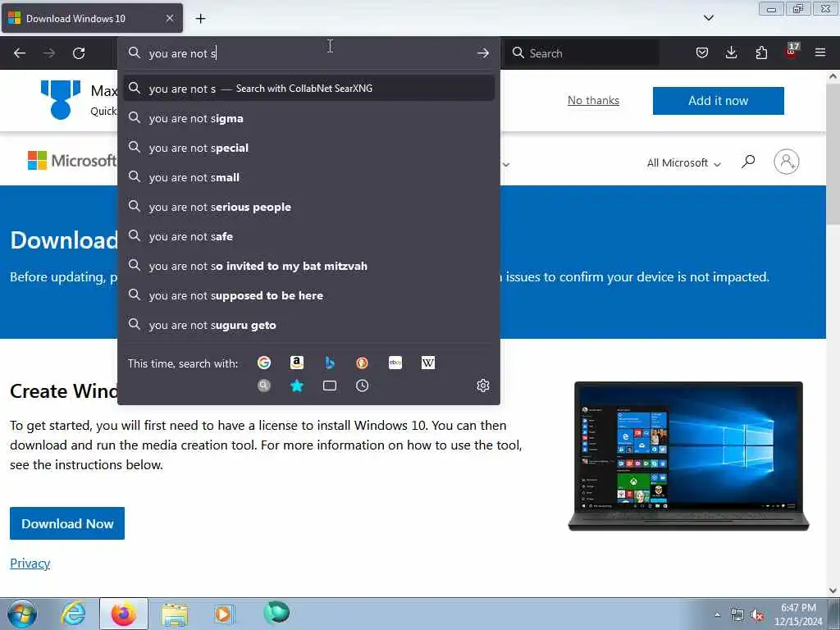Click the Firefox taskbar icon
Viewport: 840px width, 630px height.
(124, 614)
